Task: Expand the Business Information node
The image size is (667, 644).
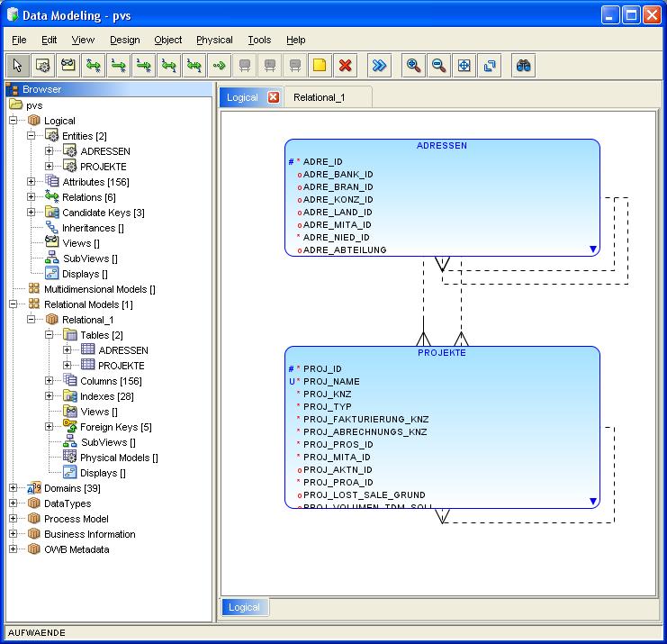Action: click(14, 534)
